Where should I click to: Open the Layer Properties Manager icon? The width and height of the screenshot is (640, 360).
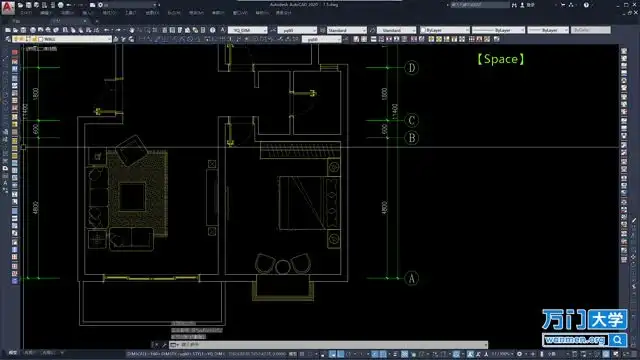(8, 39)
